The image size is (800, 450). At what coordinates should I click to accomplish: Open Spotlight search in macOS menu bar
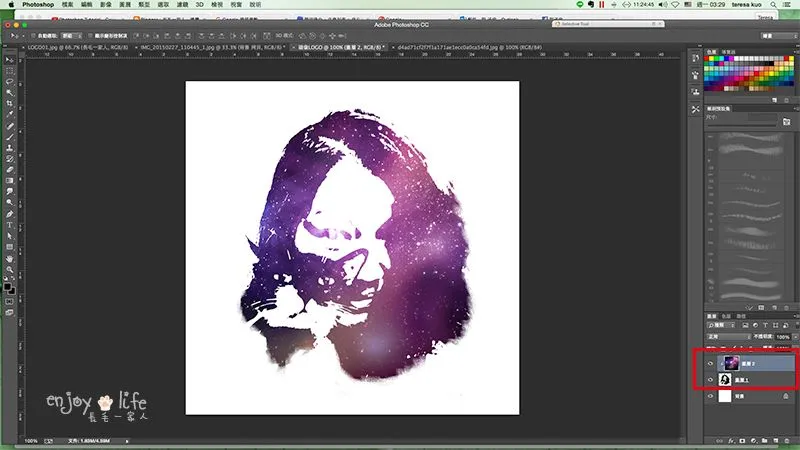pos(774,5)
